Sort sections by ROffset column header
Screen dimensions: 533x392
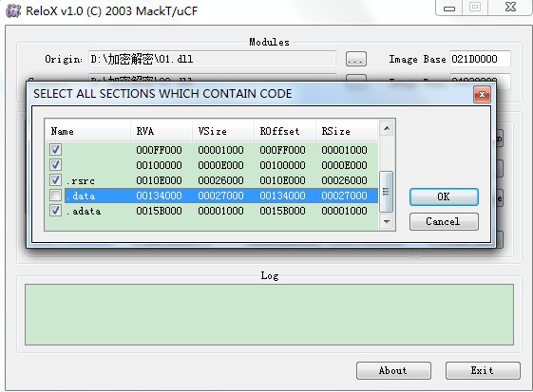[x=285, y=131]
